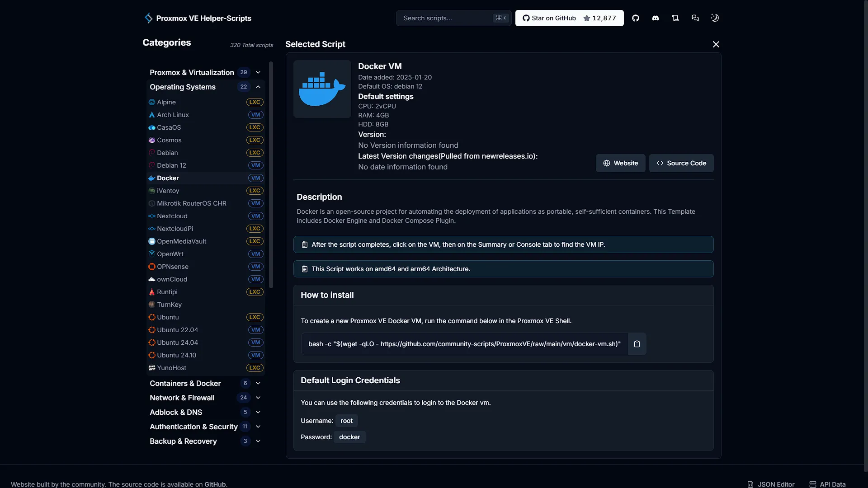Image resolution: width=868 pixels, height=488 pixels.
Task: Open the Ubuntu 24.04 VM entry
Action: [206, 343]
